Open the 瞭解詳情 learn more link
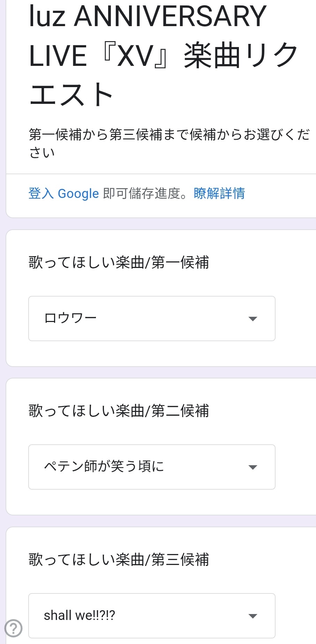 219,193
